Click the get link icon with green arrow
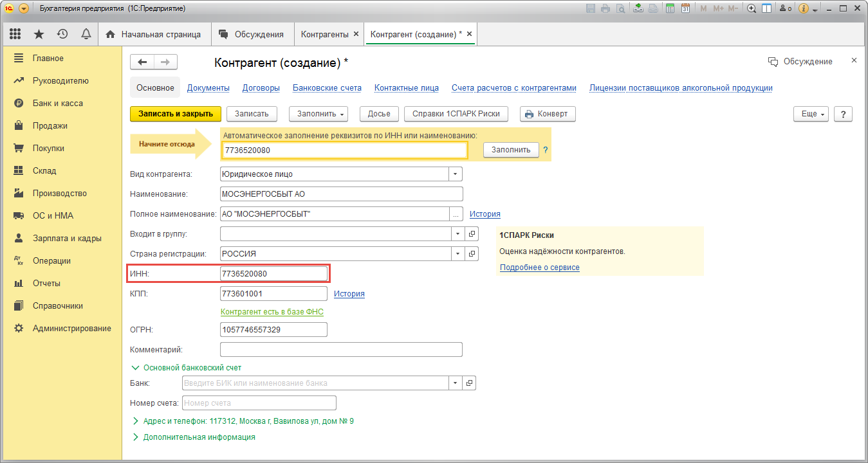Image resolution: width=868 pixels, height=463 pixels. click(638, 8)
